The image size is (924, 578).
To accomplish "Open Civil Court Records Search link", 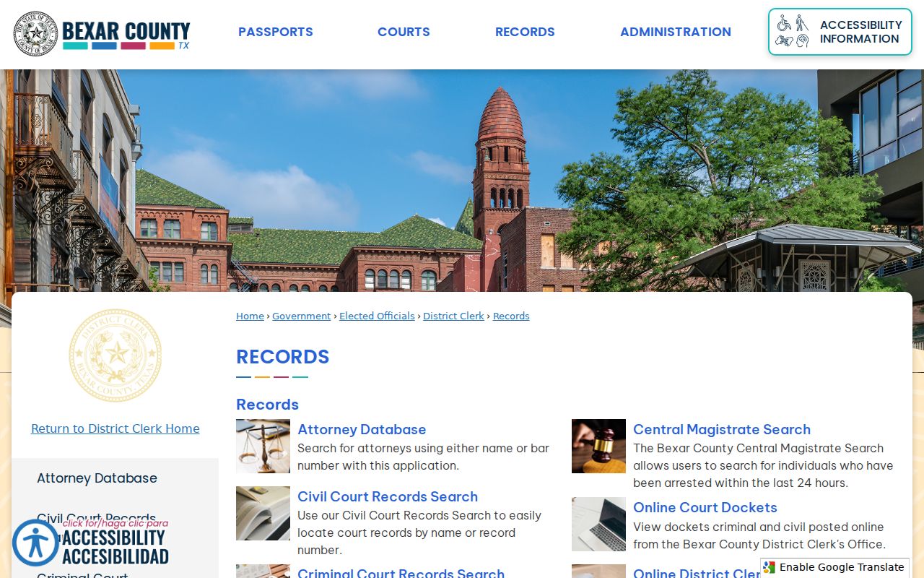I will [388, 496].
